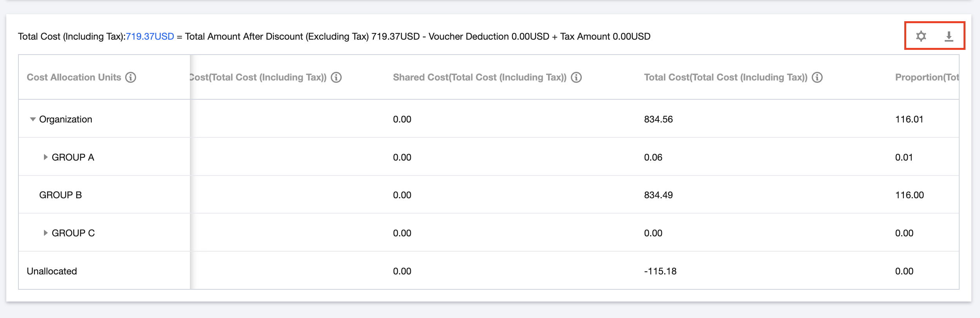This screenshot has width=980, height=318.
Task: Click the info icon next to the truncated Cost(Total Cost) header
Action: [336, 77]
